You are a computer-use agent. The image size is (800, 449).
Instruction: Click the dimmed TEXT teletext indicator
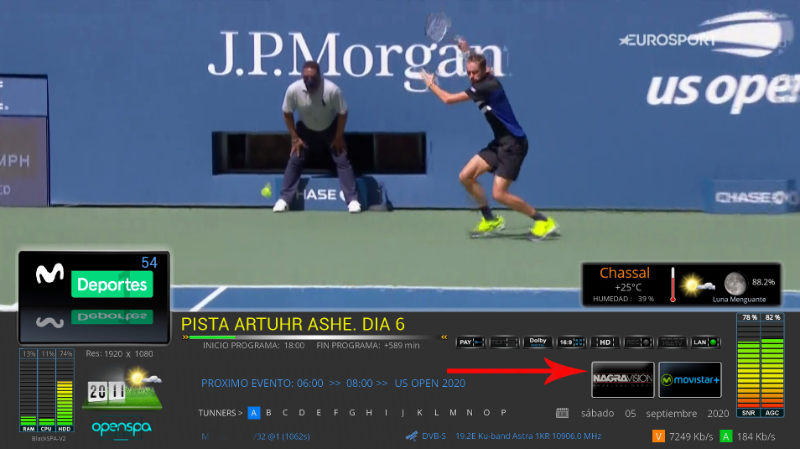pos(504,342)
